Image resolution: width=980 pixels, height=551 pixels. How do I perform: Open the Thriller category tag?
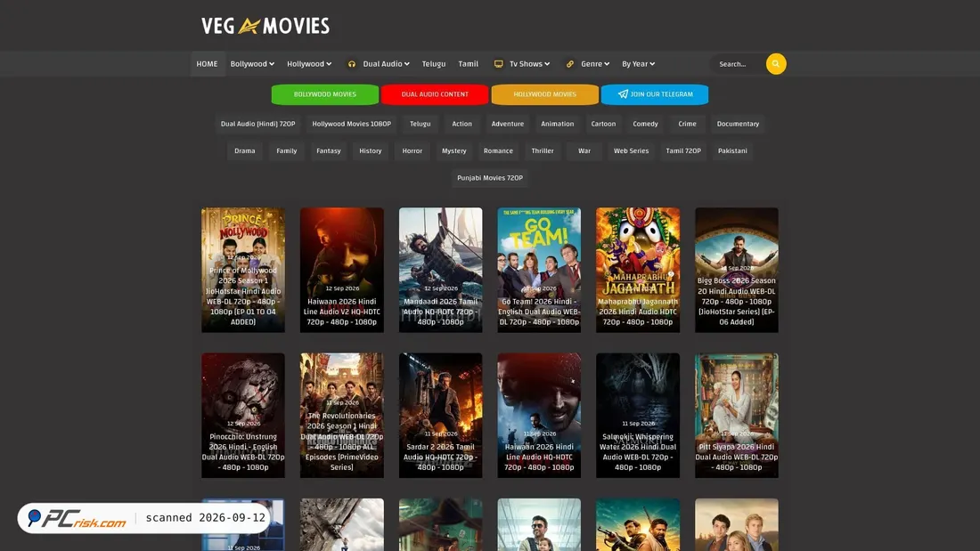point(543,150)
